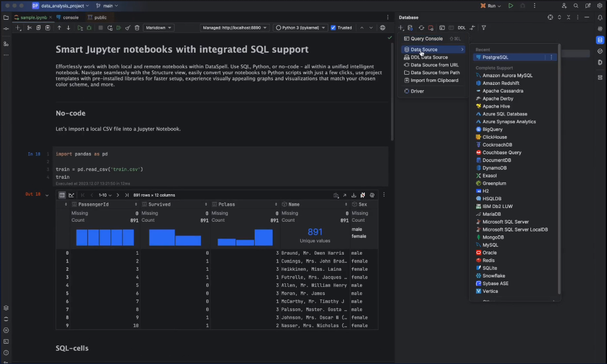Screen dimensions: 607x364
Task: Select Driver menu item
Action: pyautogui.click(x=433, y=91)
